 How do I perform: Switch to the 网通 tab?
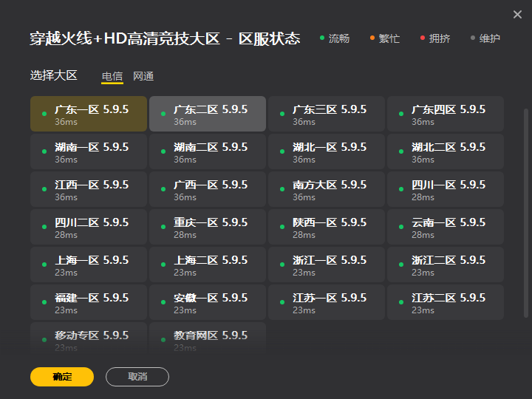coord(143,76)
